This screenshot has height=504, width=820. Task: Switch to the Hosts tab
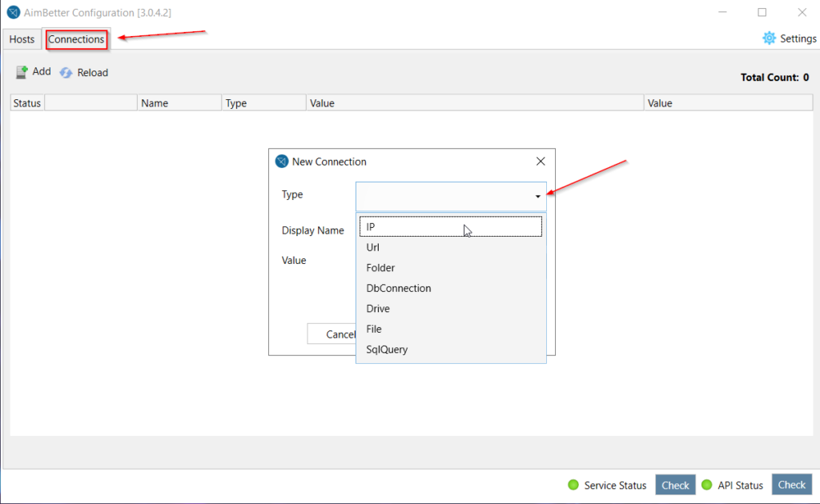click(22, 39)
